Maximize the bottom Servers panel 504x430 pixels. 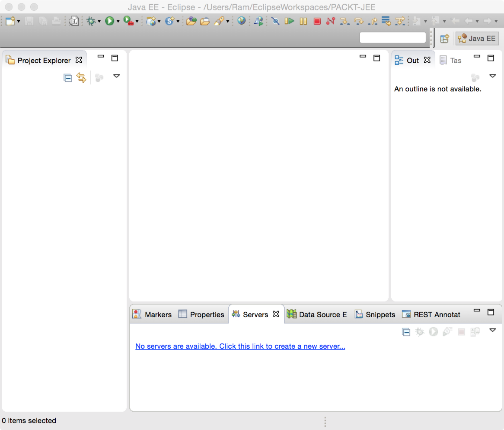pos(491,312)
